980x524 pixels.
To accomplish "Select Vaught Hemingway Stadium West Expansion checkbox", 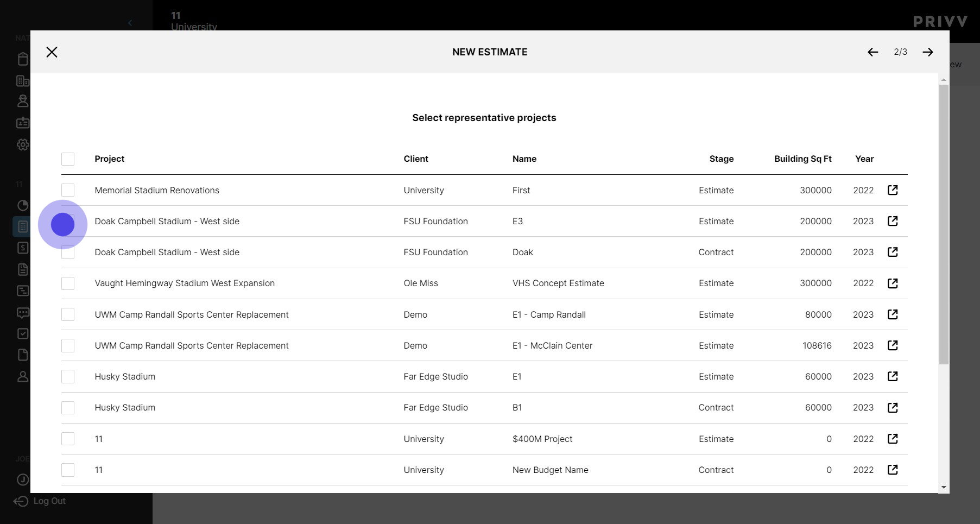I will (x=68, y=283).
